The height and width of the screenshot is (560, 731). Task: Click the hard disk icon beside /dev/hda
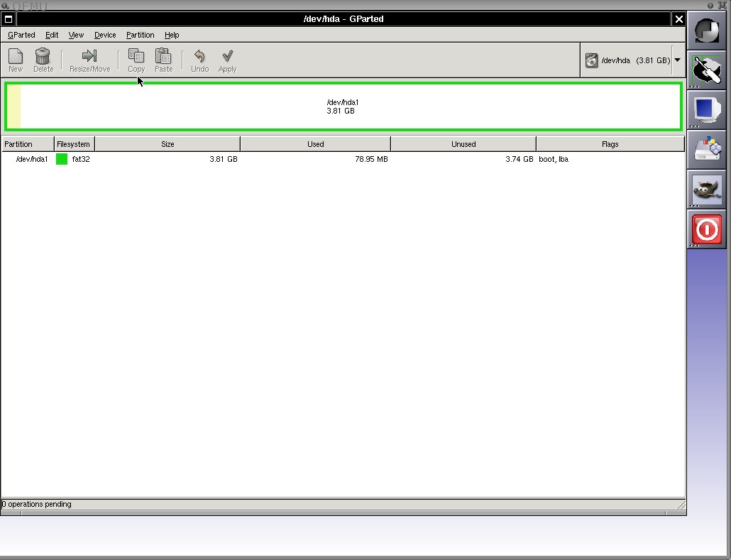(x=591, y=60)
